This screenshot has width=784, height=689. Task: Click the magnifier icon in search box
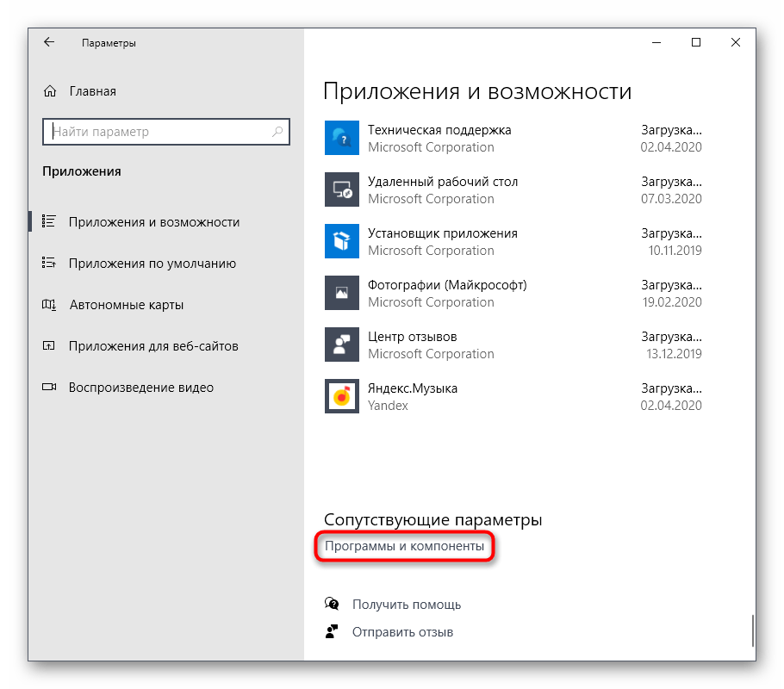click(277, 132)
